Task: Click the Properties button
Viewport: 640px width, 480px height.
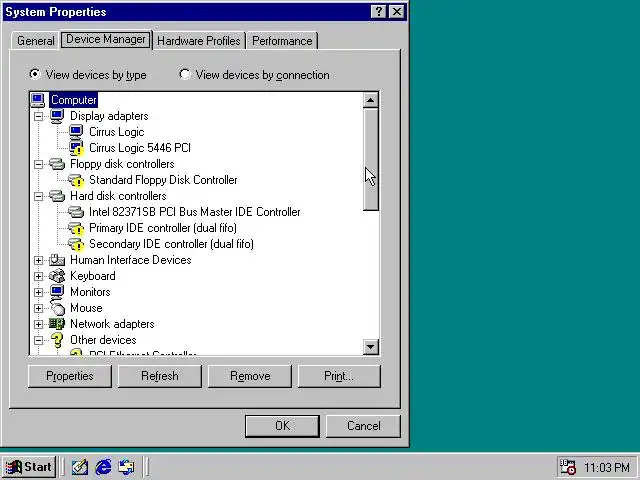Action: click(70, 376)
